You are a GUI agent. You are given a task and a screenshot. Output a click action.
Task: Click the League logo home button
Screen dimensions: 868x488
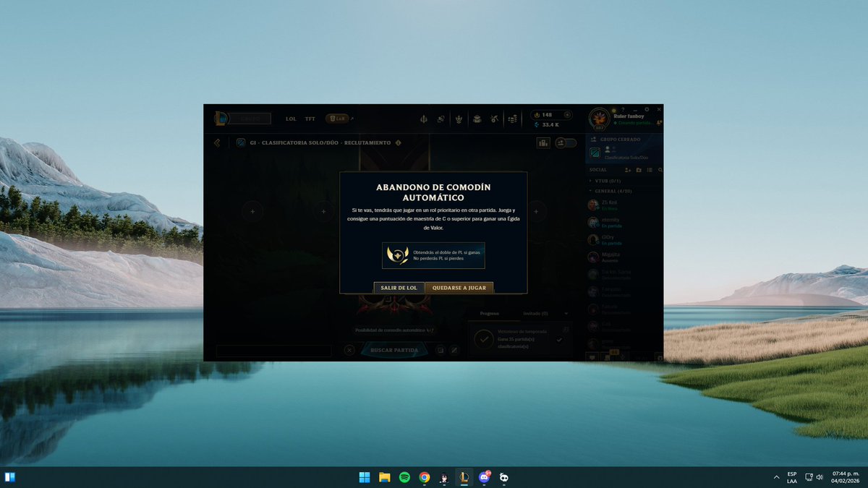[x=221, y=119]
